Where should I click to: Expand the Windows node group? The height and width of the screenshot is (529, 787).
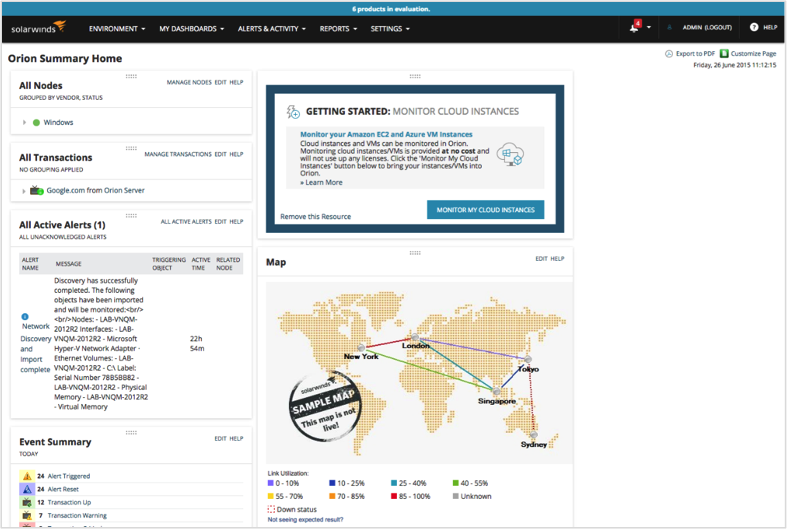[24, 123]
